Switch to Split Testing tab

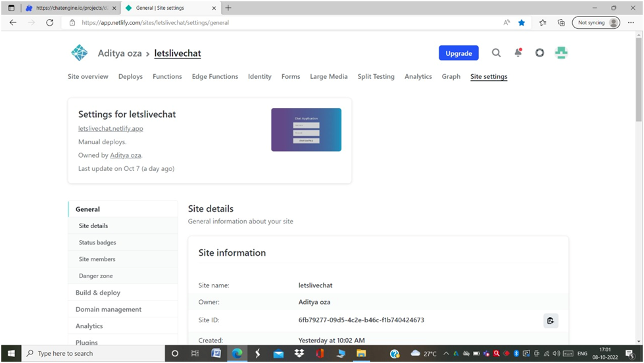[376, 76]
